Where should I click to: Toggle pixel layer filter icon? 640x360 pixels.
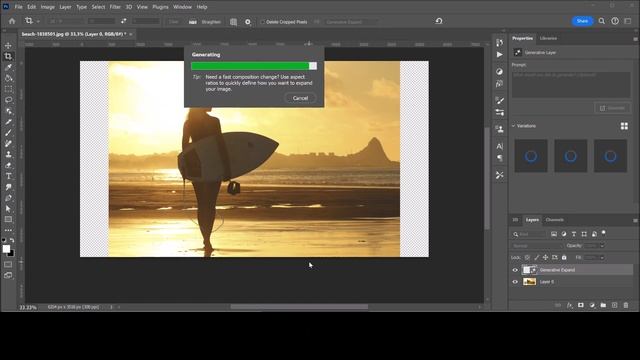pos(553,234)
